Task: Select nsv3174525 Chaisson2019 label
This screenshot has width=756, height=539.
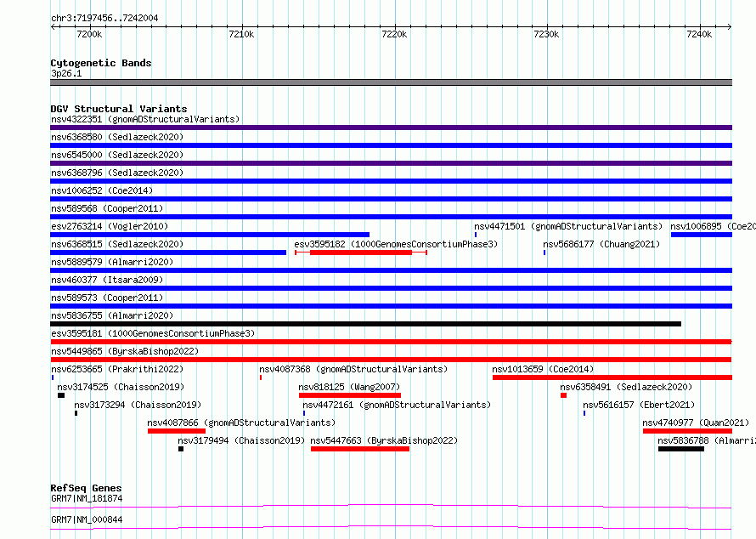Action: [x=121, y=387]
